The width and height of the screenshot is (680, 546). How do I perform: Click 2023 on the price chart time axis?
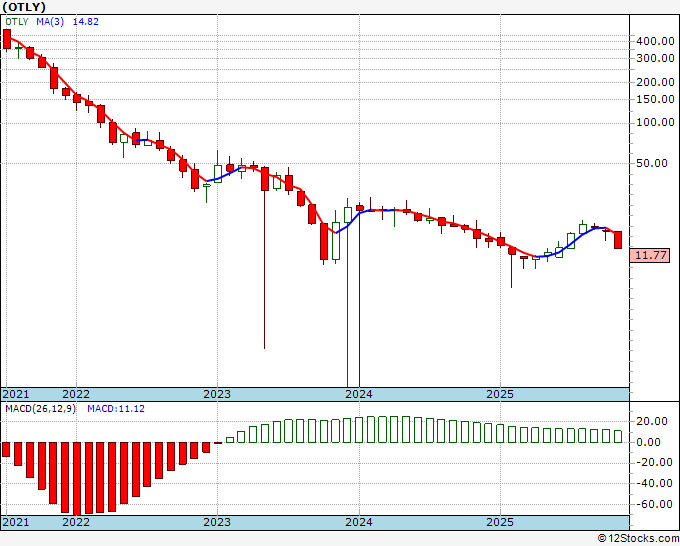tap(217, 394)
